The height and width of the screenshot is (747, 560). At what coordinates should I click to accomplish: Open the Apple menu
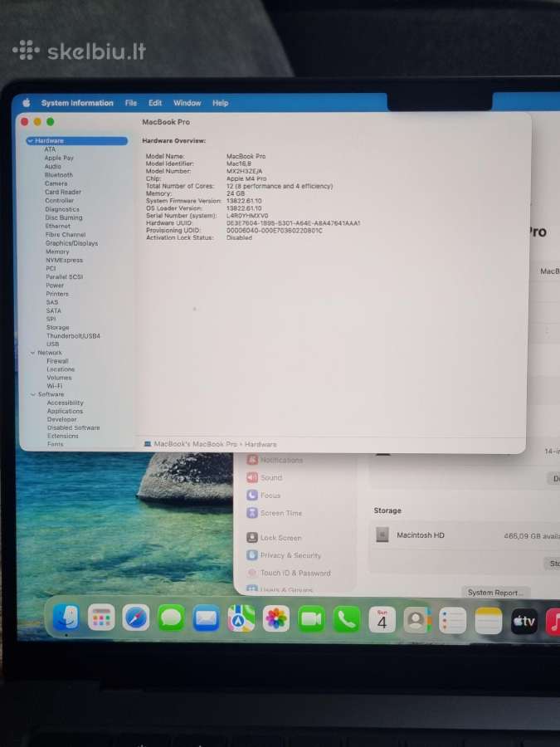(x=27, y=103)
